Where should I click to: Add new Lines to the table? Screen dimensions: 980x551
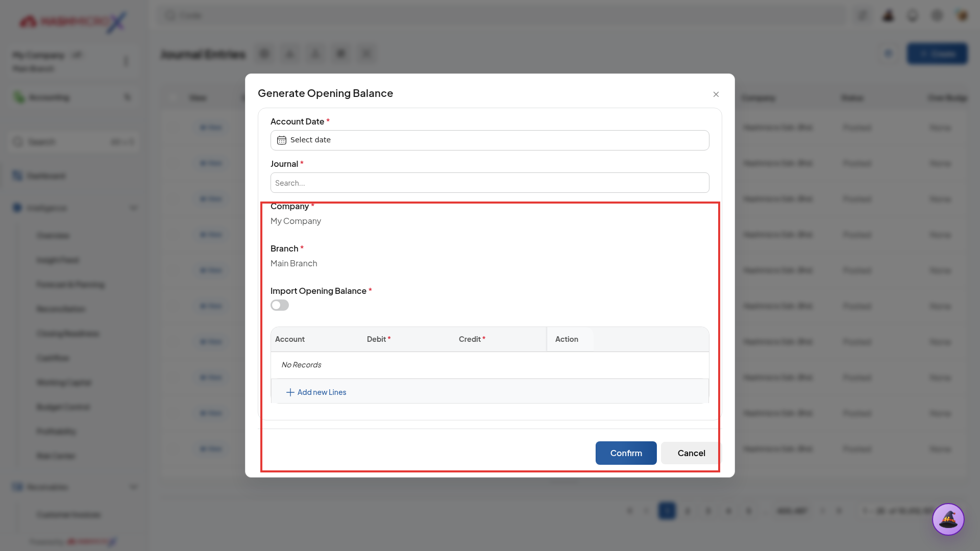point(316,392)
